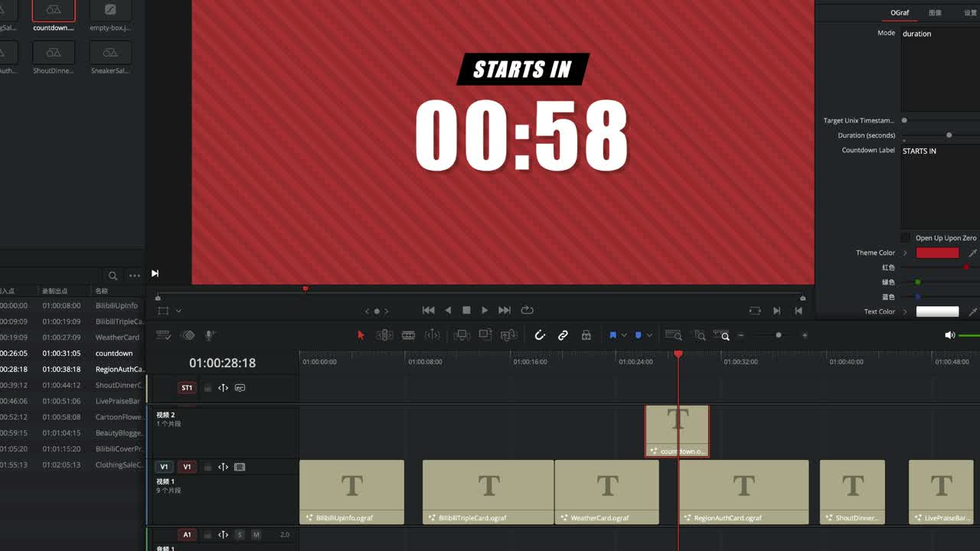
Task: Enable loop playback
Action: [x=527, y=310]
